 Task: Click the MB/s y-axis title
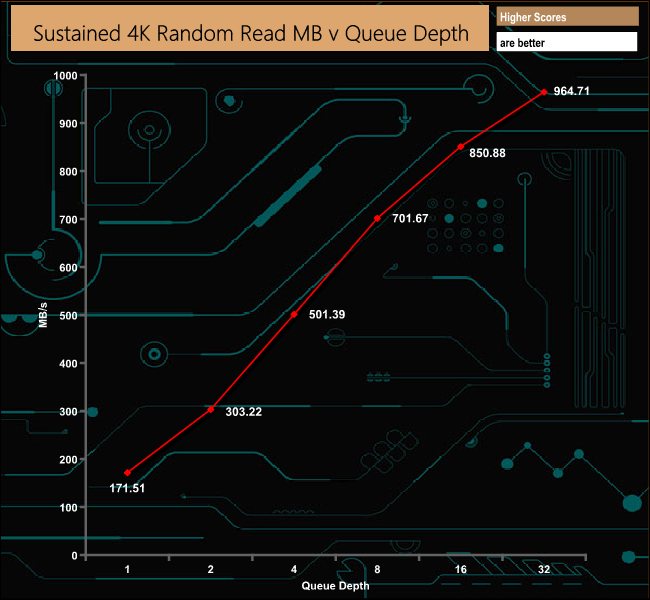[43, 315]
